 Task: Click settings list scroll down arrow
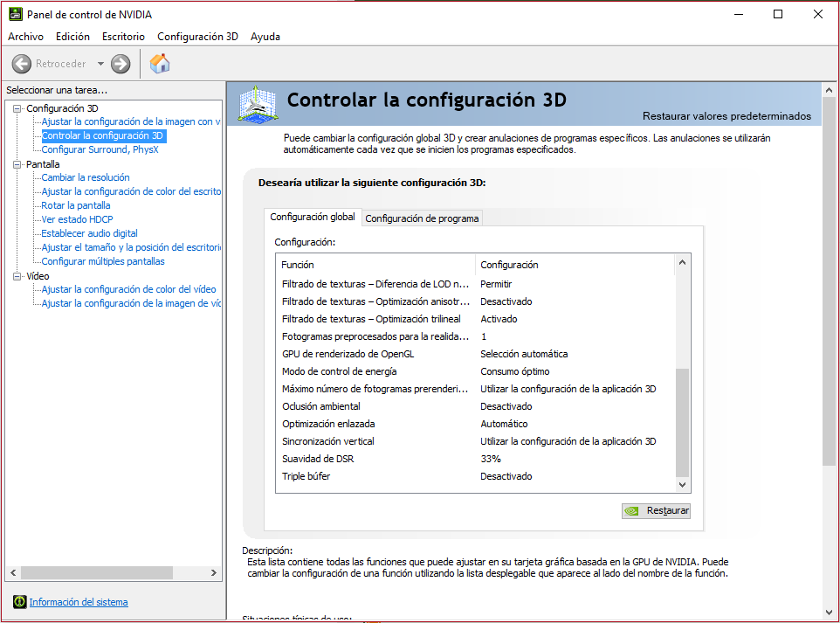(x=682, y=485)
